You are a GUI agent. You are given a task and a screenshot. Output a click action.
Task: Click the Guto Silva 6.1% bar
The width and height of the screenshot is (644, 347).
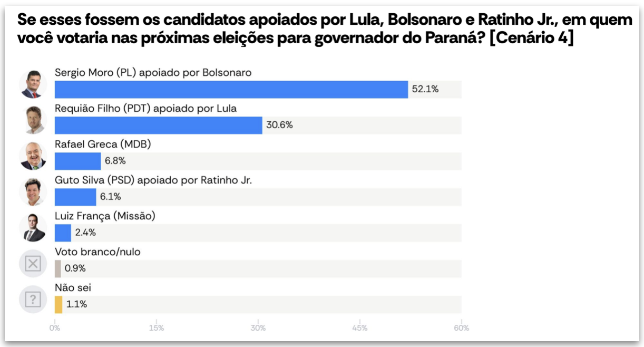75,197
